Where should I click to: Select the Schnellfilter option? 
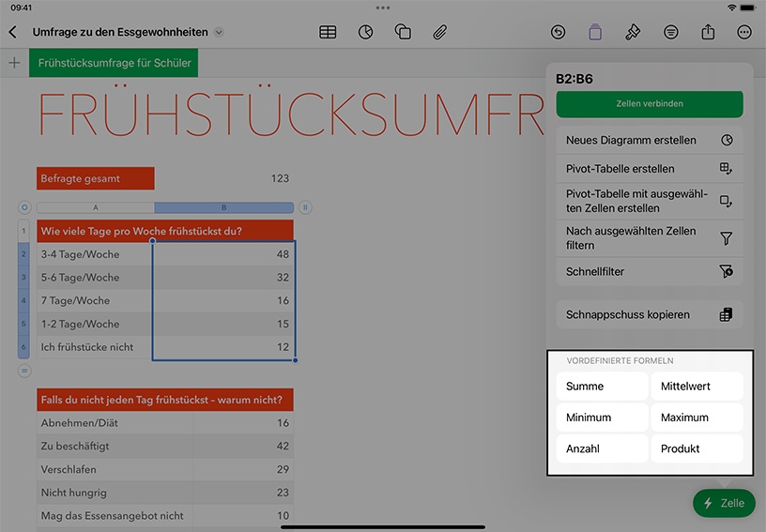click(x=650, y=271)
